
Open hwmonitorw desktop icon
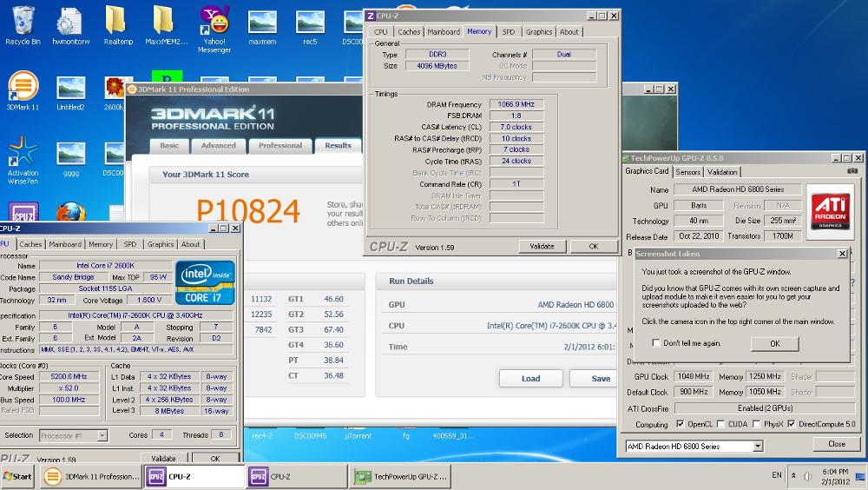coord(70,25)
